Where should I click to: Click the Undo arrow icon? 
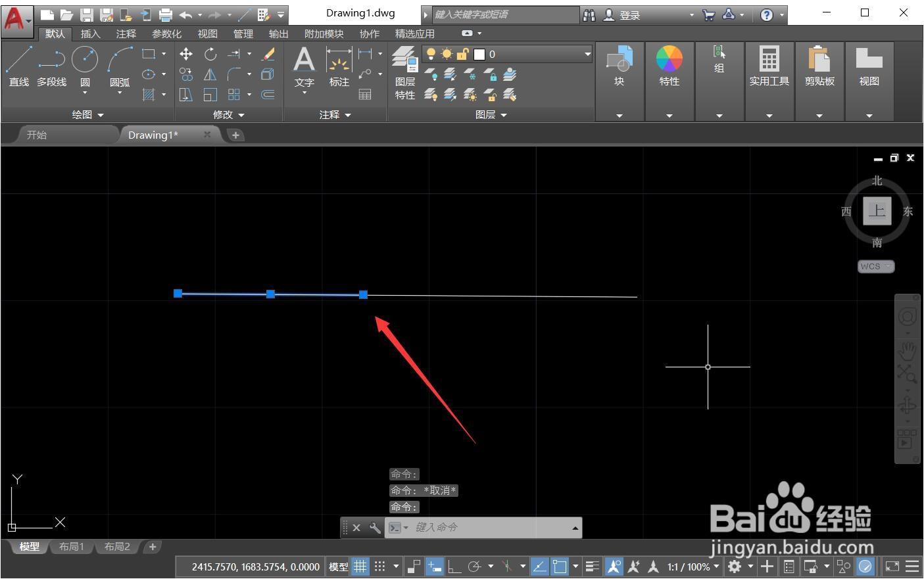pos(185,14)
